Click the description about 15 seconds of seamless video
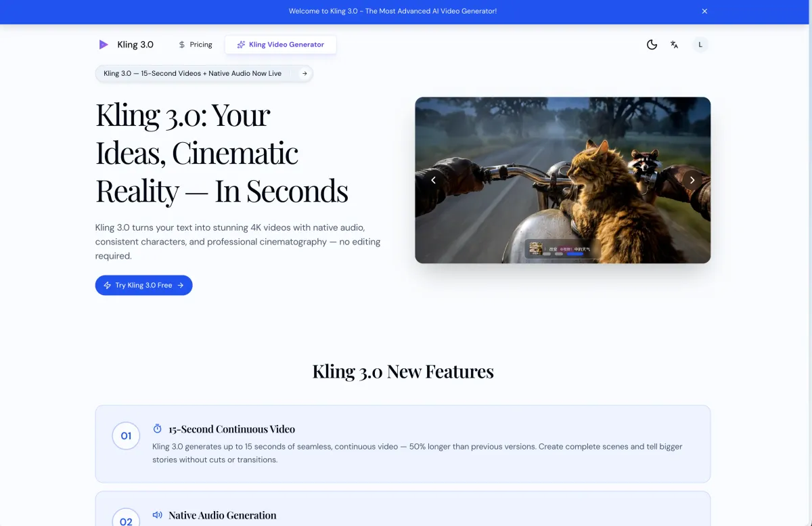This screenshot has width=812, height=526. [418, 453]
